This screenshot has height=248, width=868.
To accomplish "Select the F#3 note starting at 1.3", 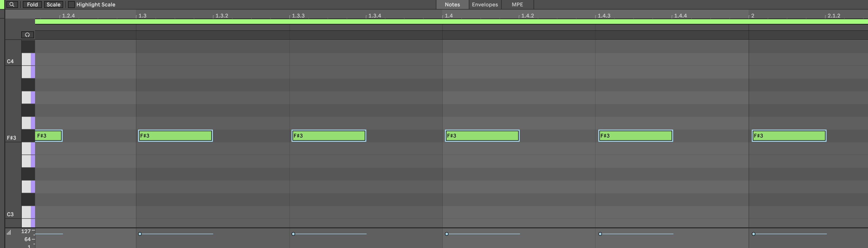I will click(175, 135).
